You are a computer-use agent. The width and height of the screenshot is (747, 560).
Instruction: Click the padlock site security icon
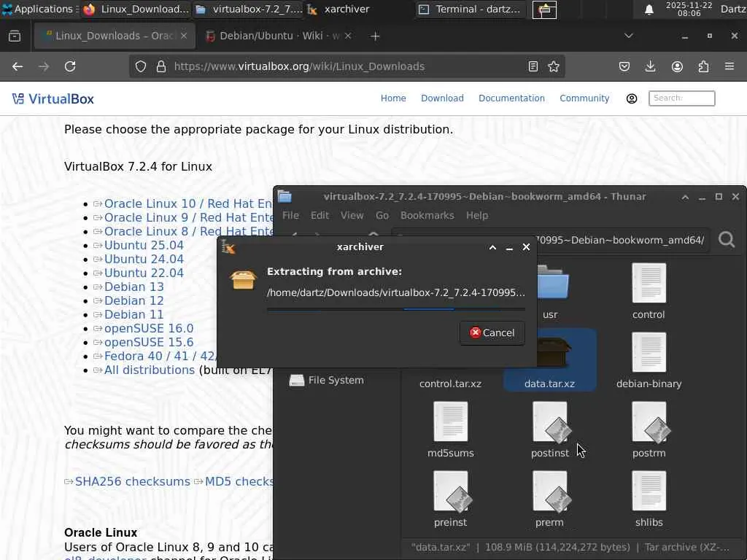point(161,66)
